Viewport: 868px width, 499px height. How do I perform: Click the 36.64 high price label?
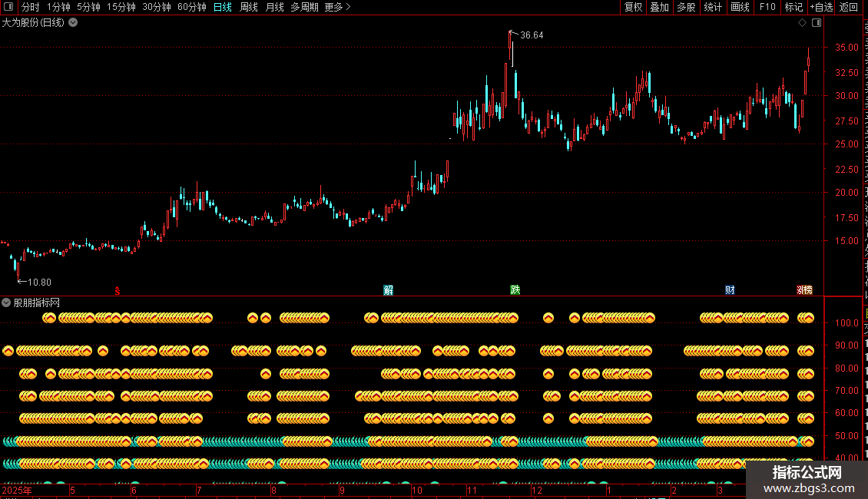tap(532, 35)
